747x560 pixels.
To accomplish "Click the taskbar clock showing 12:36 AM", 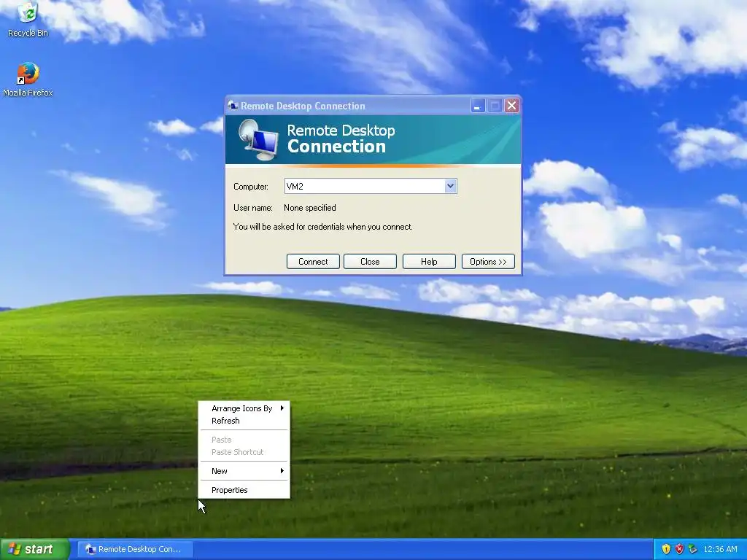I will click(x=720, y=549).
